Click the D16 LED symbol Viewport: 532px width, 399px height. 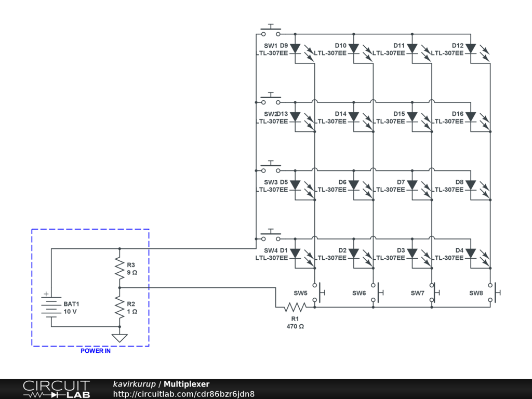tap(471, 117)
